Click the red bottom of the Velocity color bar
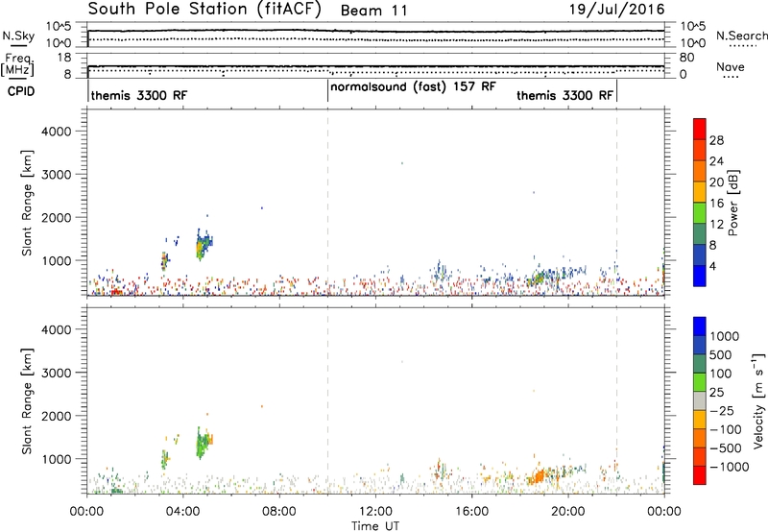The height and width of the screenshot is (532, 768). tap(700, 475)
